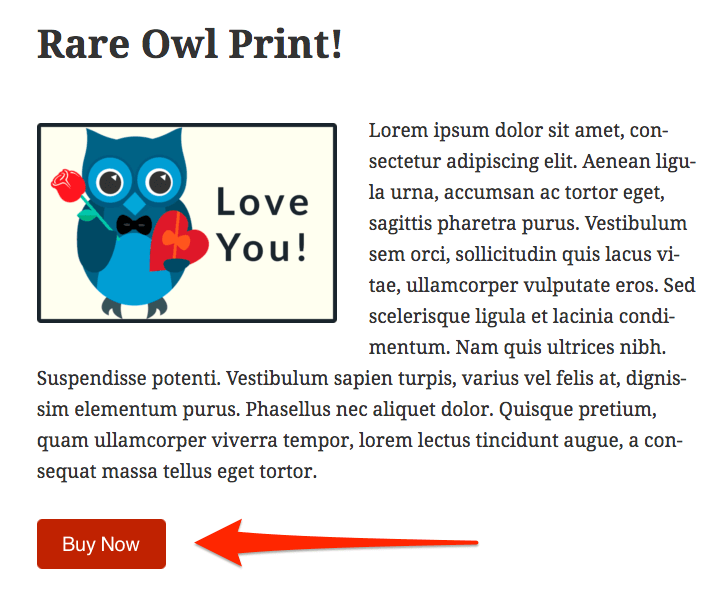This screenshot has height=605, width=721.
Task: Click the word Love in the image
Action: tap(263, 202)
